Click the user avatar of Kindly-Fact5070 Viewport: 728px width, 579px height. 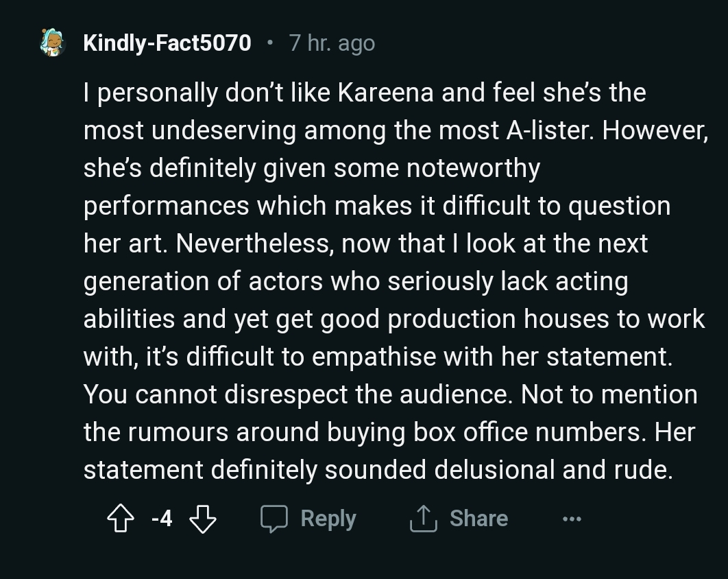[53, 43]
